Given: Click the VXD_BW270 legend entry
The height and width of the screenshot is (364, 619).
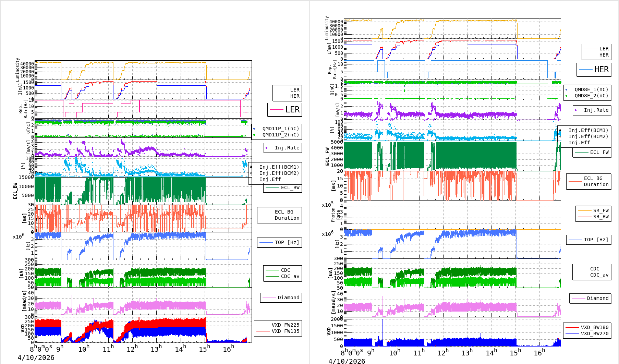Looking at the screenshot, I should click(594, 333).
